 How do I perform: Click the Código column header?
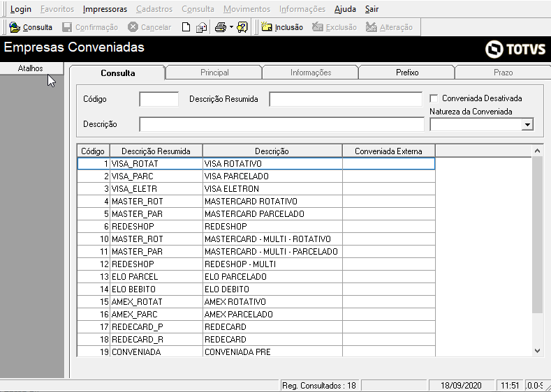(x=93, y=151)
